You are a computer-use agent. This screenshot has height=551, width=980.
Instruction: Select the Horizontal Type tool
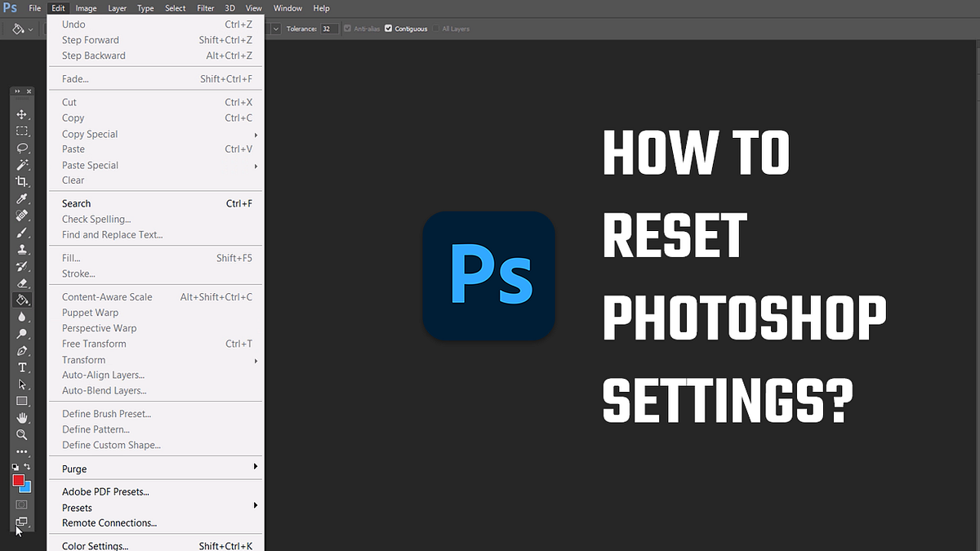[x=22, y=367]
